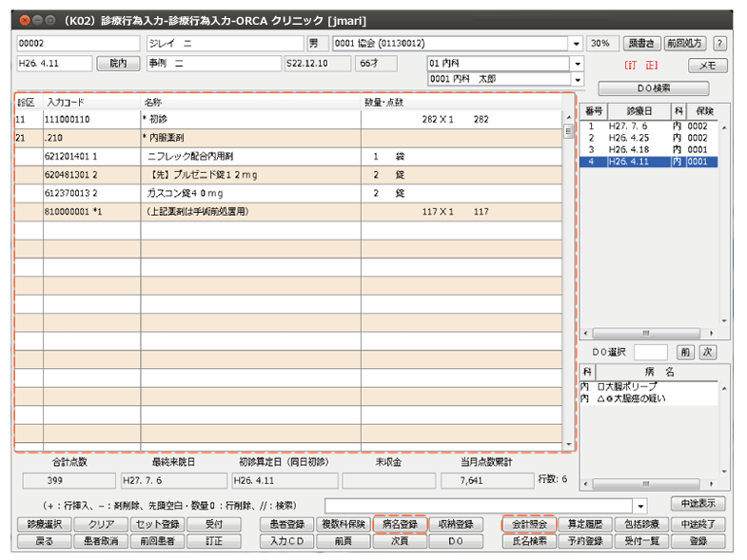Click the 予約登録 button
Screen dimensions: 747x560
pyautogui.click(x=585, y=541)
